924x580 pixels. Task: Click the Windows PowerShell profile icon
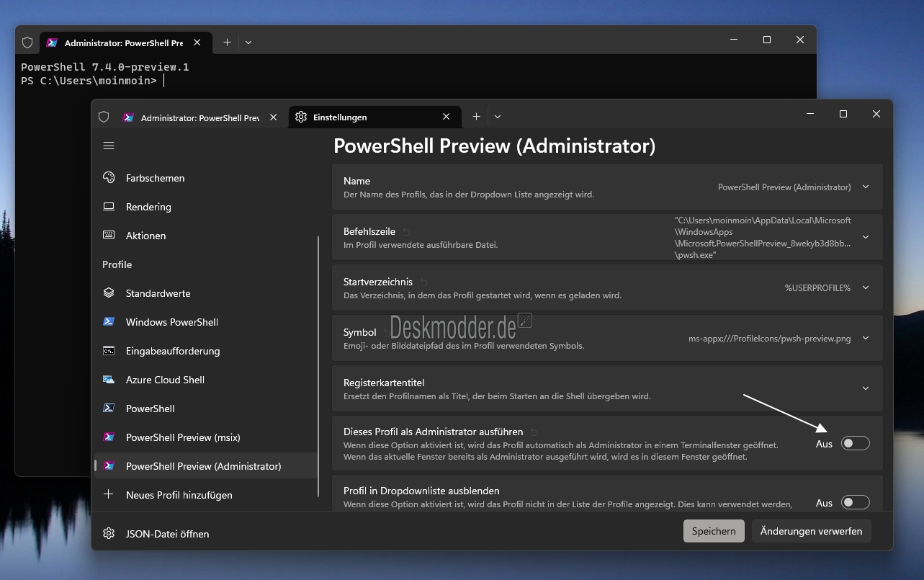[109, 321]
